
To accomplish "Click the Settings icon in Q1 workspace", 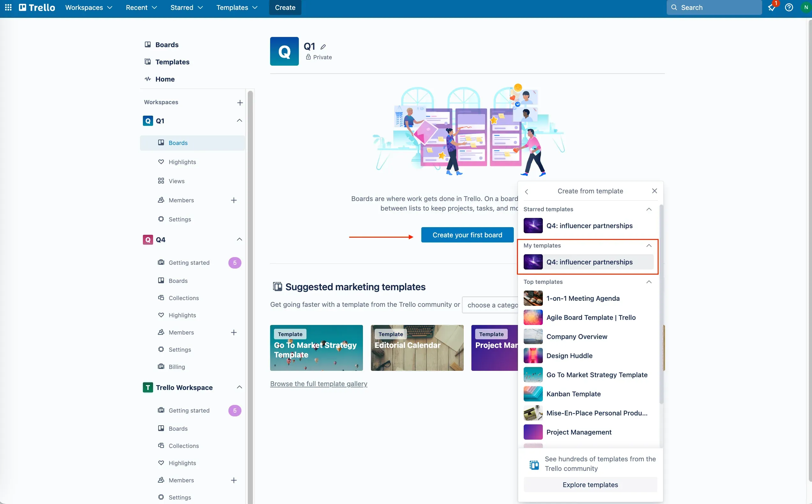I will click(x=160, y=220).
